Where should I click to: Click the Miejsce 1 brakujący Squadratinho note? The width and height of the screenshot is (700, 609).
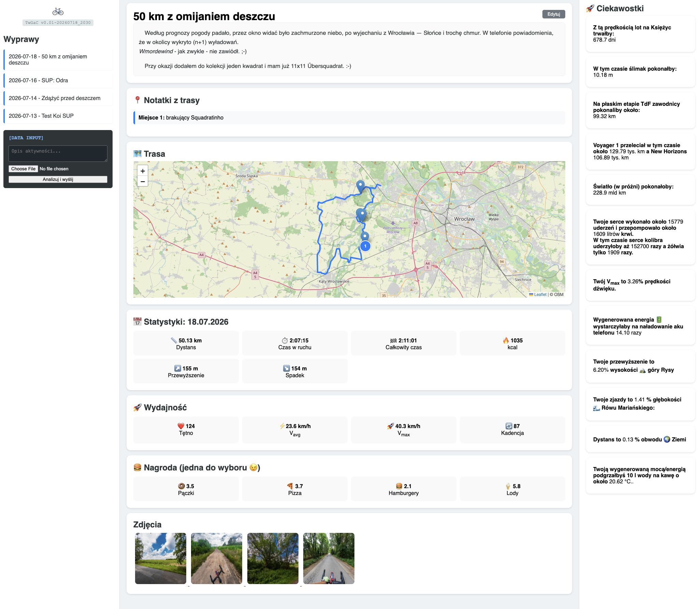(349, 117)
